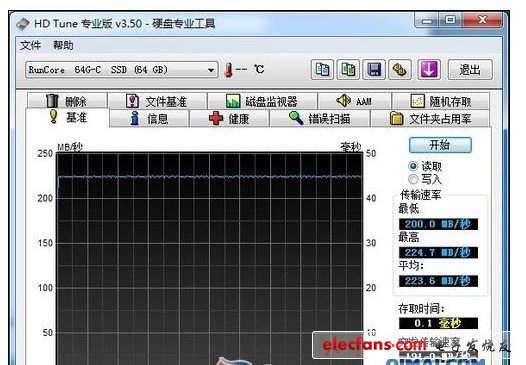Image resolution: width=526 pixels, height=365 pixels.
Task: Open the 文件夹占用率 folder usage tab
Action: point(430,119)
